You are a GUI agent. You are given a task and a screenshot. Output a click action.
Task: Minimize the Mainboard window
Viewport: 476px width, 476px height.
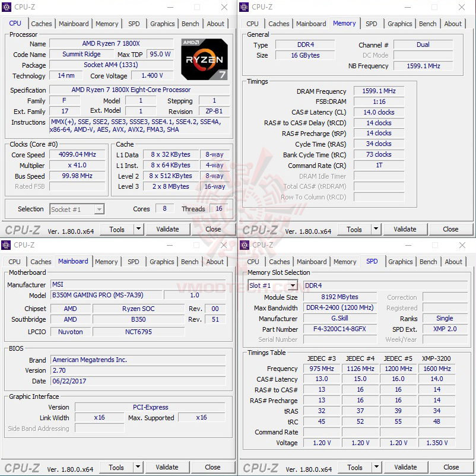[x=170, y=245]
